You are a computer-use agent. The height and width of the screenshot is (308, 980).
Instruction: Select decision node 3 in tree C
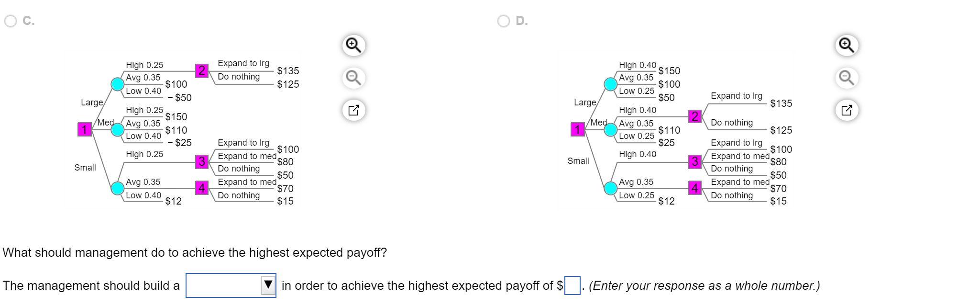[x=201, y=162]
